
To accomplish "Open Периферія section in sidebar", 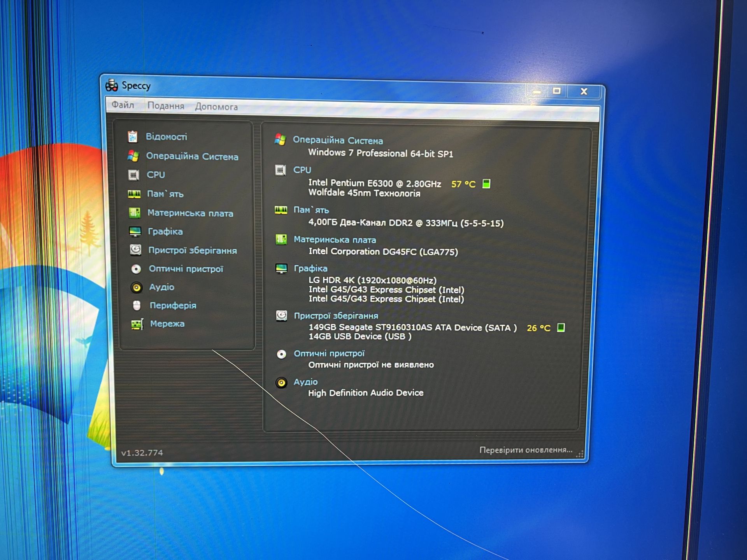I will point(173,306).
